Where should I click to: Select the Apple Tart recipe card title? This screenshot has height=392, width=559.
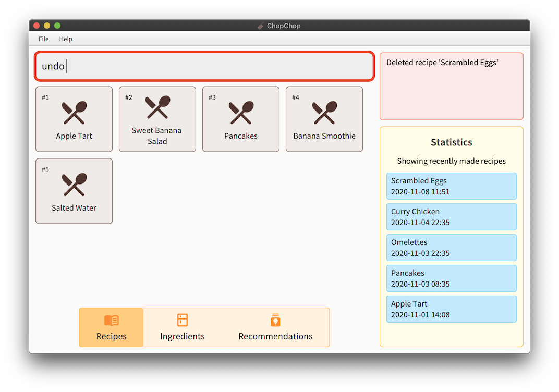[x=74, y=136]
